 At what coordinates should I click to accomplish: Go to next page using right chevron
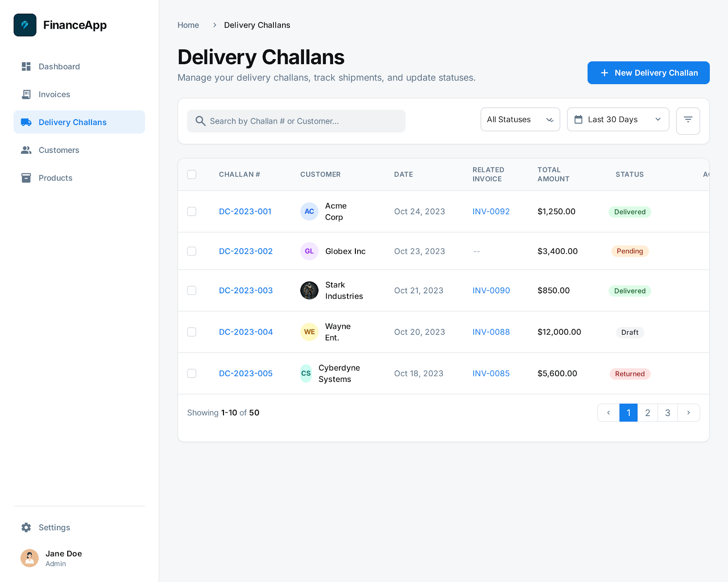688,413
